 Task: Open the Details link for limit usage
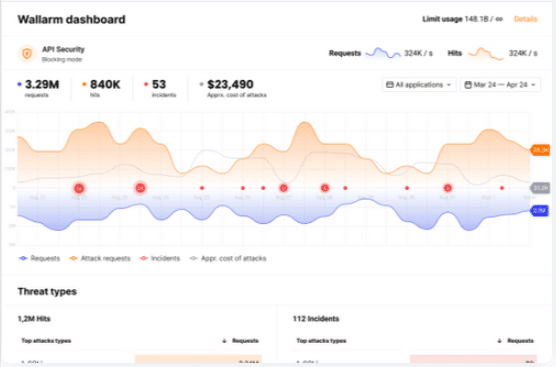click(526, 19)
